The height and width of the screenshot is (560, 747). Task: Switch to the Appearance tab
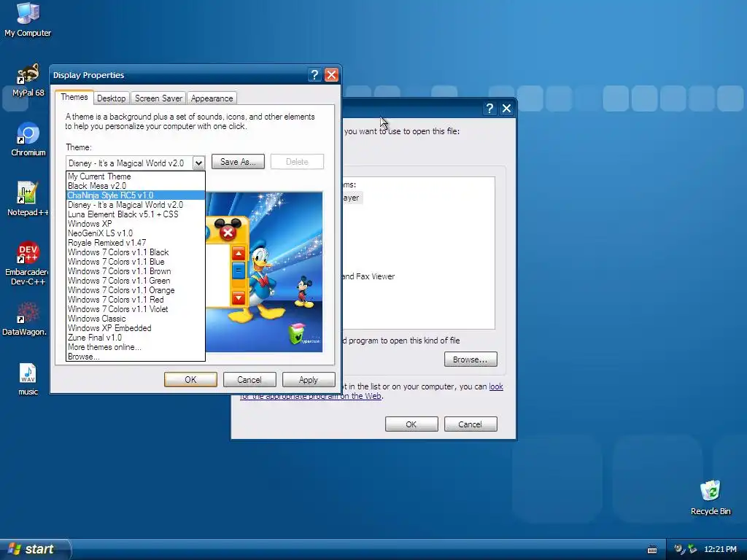click(212, 98)
